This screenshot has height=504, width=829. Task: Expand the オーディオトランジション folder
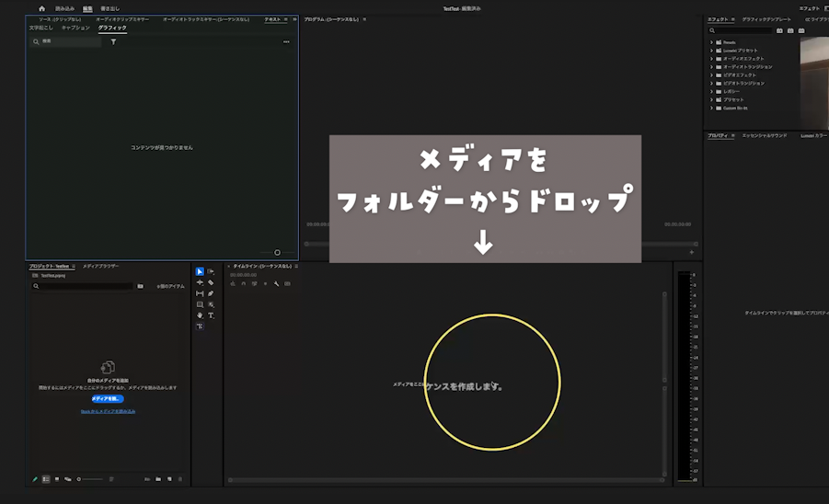(711, 67)
